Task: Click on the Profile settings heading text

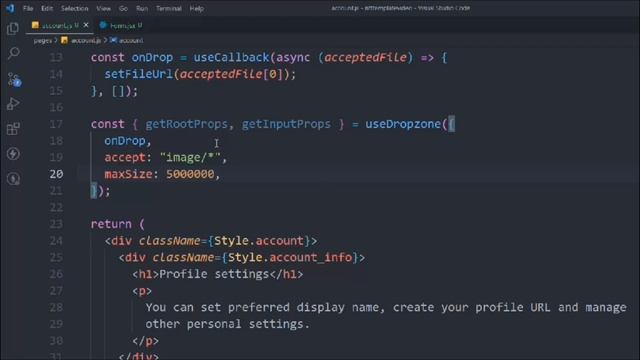Action: coord(214,274)
